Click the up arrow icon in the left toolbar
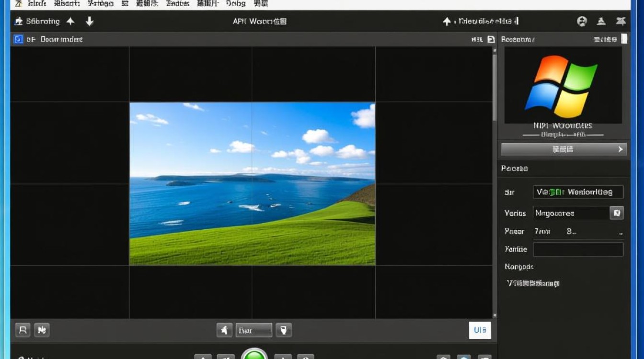644x359 pixels. [x=70, y=21]
